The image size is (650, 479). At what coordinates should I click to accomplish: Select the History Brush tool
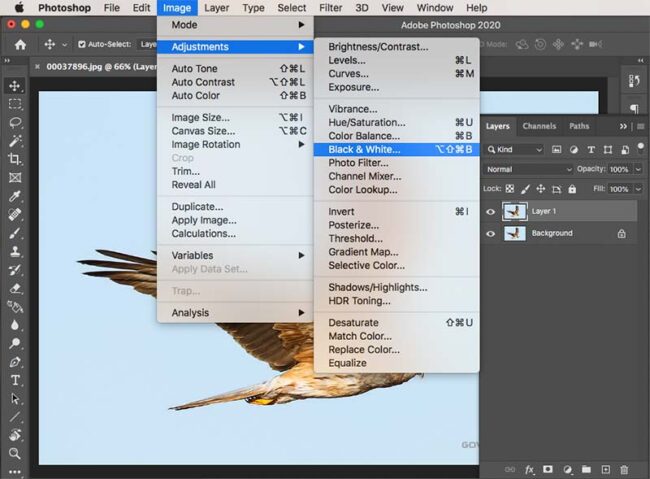click(x=15, y=270)
